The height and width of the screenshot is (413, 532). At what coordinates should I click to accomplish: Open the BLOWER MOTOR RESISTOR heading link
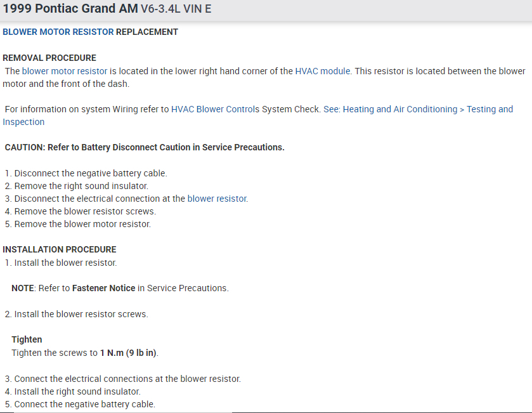(58, 32)
